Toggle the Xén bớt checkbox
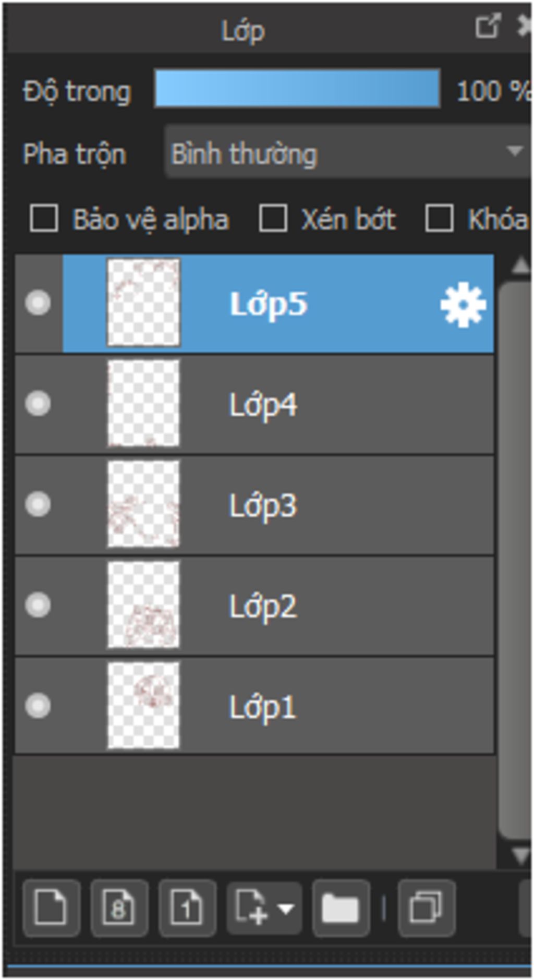The width and height of the screenshot is (534, 980). tap(273, 218)
